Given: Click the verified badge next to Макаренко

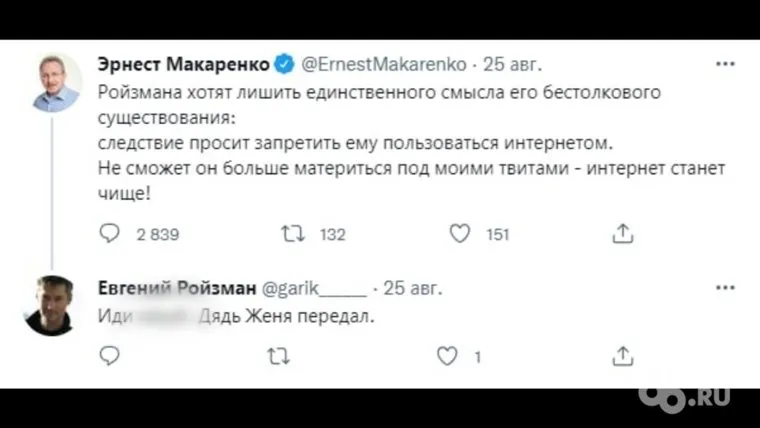Looking at the screenshot, I should (284, 65).
